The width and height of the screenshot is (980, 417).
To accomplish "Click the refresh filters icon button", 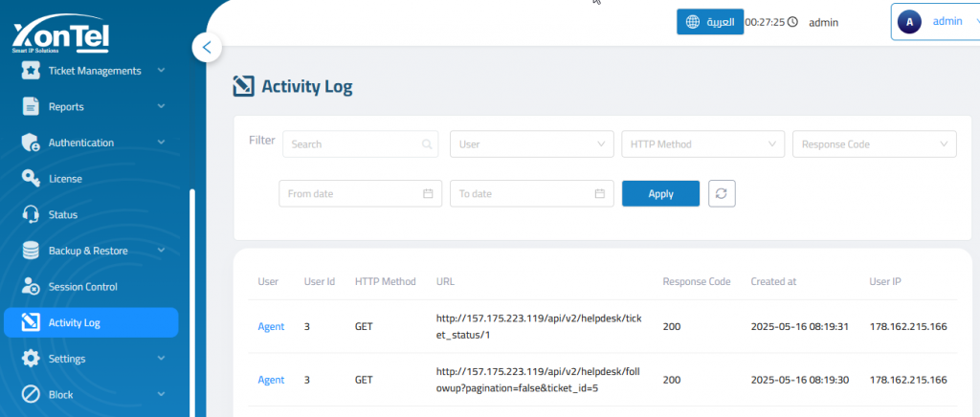I will coord(722,193).
